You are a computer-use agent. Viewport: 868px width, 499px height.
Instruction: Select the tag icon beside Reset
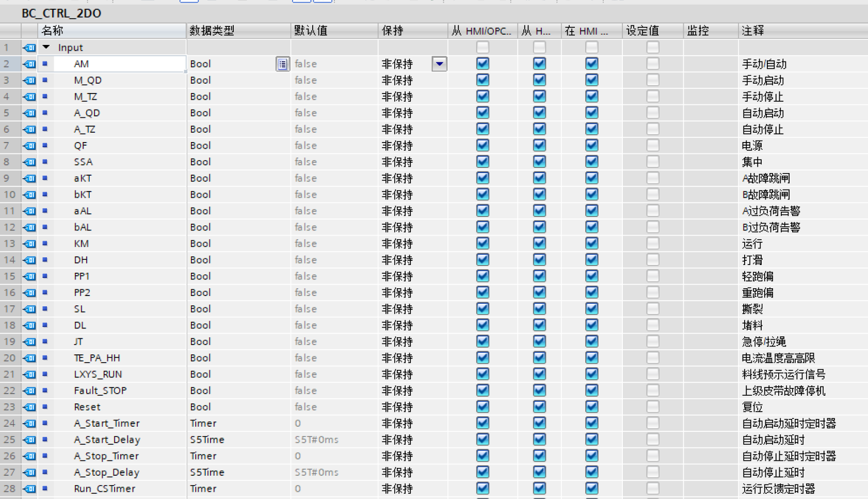(x=29, y=407)
